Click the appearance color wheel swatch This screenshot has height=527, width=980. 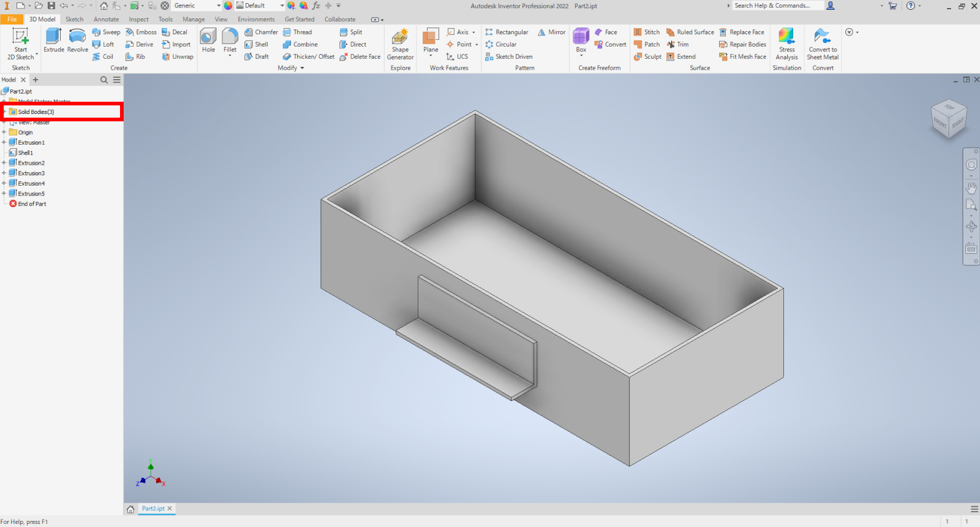228,6
